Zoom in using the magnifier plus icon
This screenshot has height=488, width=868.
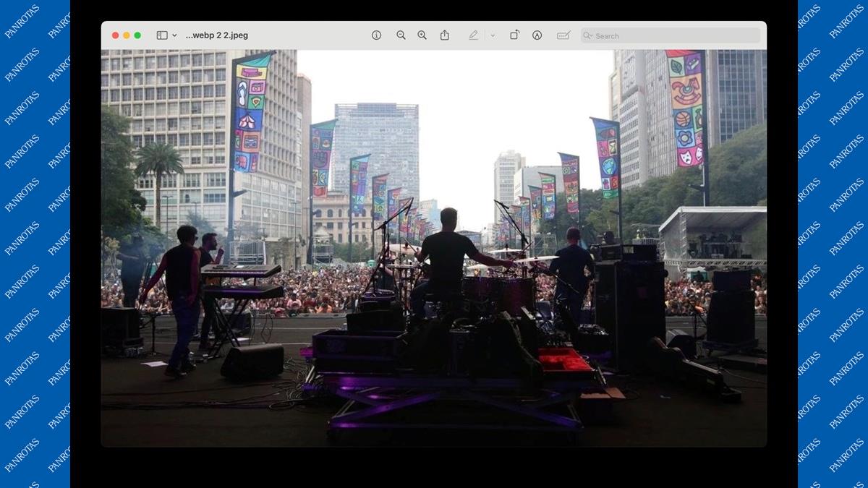(x=422, y=35)
